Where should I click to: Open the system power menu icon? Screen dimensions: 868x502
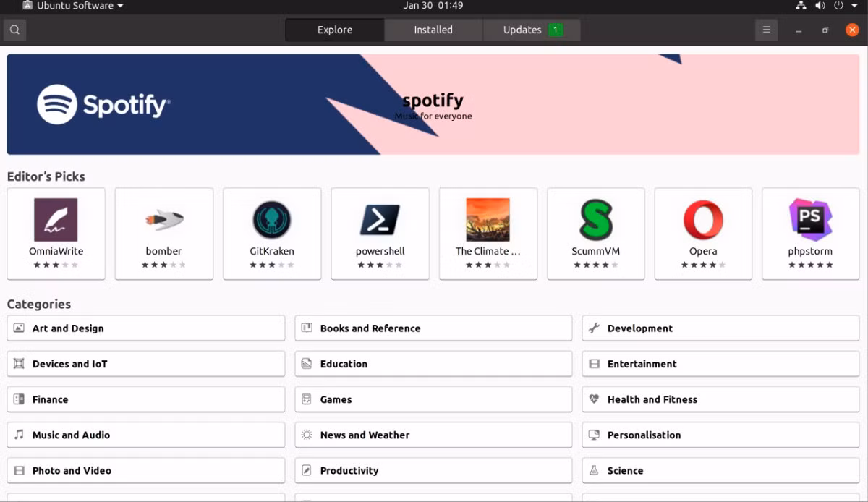[x=839, y=6]
